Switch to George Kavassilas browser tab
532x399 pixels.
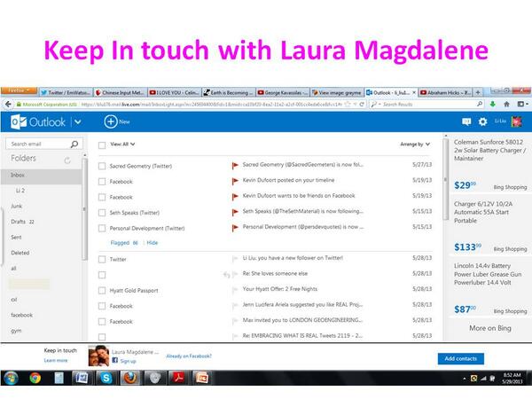coord(283,92)
